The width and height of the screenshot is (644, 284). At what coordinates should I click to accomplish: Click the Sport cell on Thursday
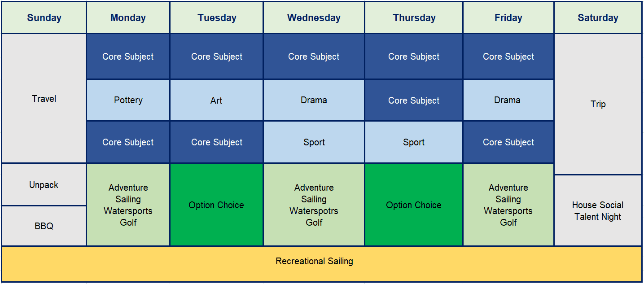(x=414, y=142)
